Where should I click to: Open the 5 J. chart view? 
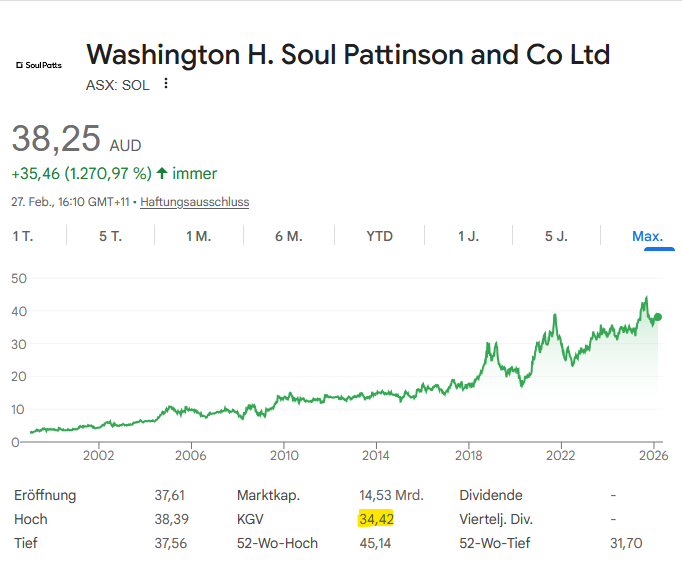tap(556, 236)
